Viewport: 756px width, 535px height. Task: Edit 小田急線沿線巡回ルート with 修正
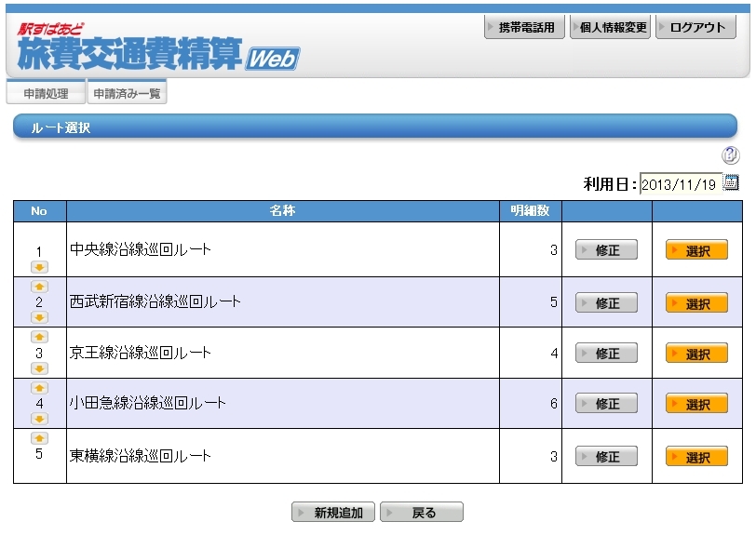coord(606,403)
